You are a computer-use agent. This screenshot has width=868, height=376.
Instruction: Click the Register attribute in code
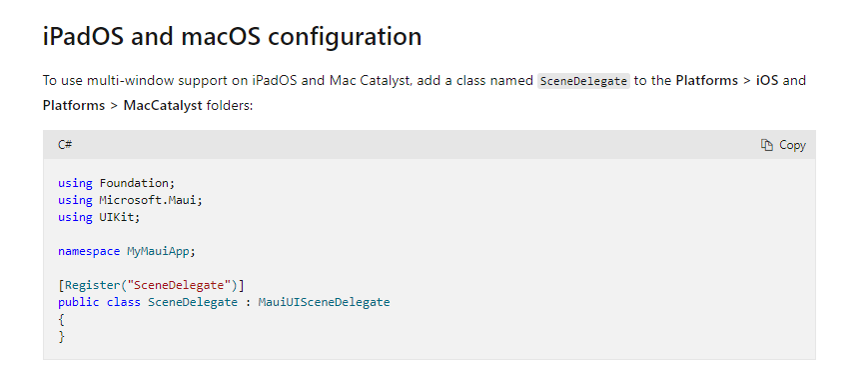point(92,286)
